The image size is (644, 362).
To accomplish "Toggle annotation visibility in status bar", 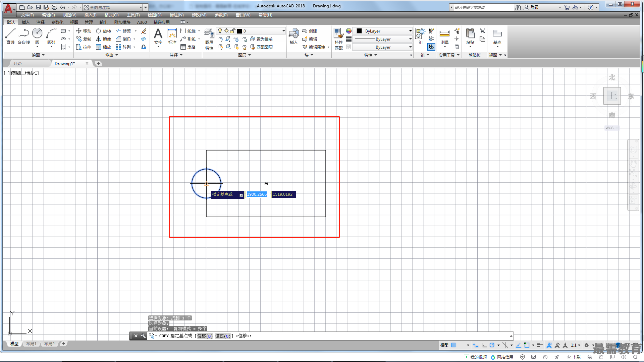I will (x=549, y=345).
